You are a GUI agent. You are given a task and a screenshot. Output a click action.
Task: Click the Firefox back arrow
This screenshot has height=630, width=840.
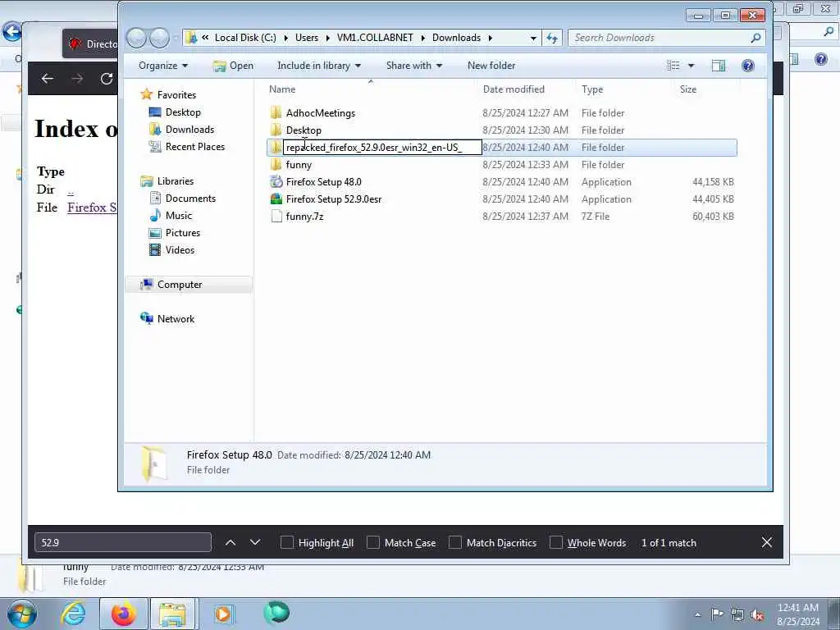click(x=47, y=79)
